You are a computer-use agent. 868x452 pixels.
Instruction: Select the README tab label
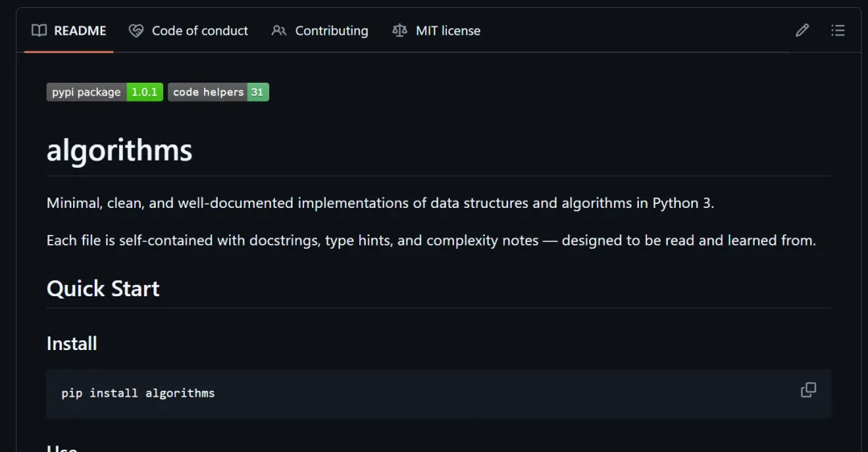coord(80,31)
